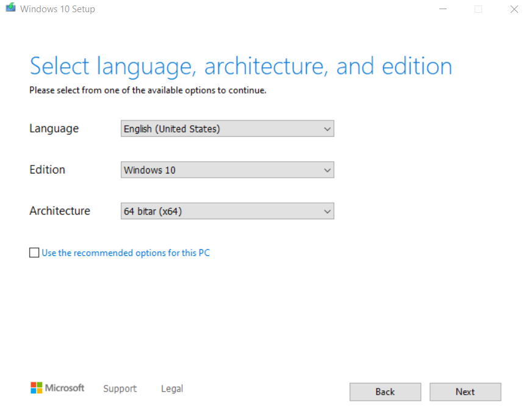Click the greyed-out maximize window button
This screenshot has width=532, height=419.
(478, 9)
